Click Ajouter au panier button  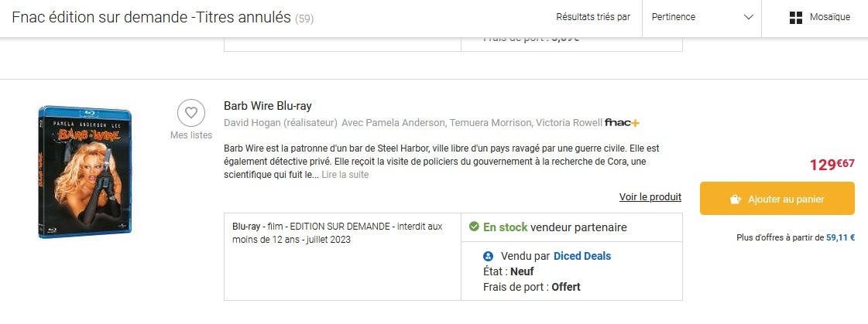777,199
